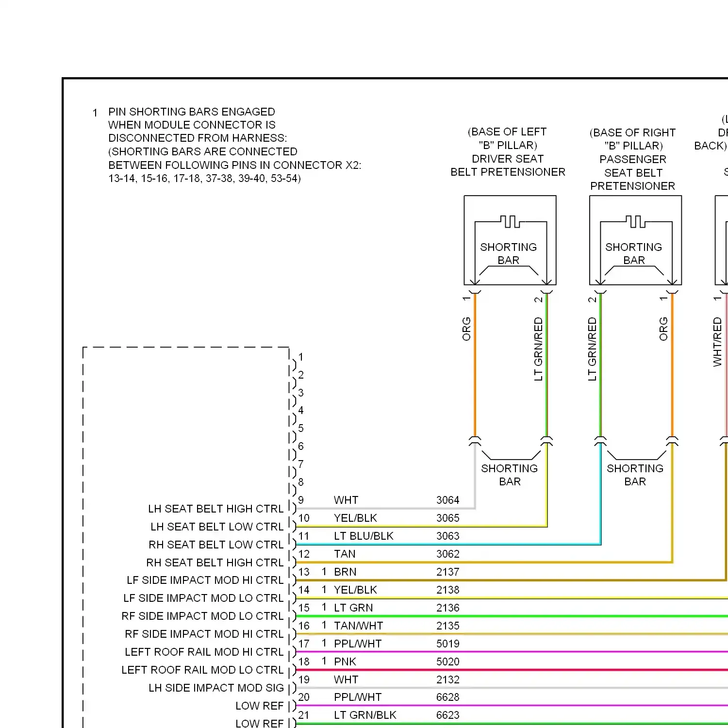Viewport: 728px width, 728px height.
Task: Click 'LF SIDE IMPACT MOD HI CTRL' text
Action: coord(205,580)
